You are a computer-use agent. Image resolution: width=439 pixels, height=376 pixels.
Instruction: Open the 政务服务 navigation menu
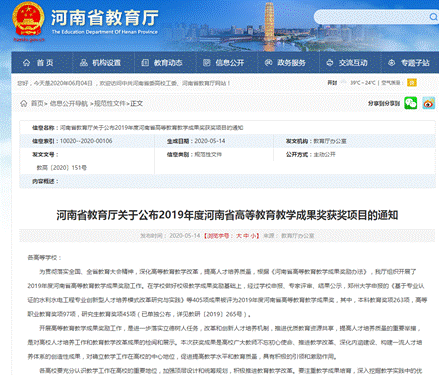pyautogui.click(x=285, y=63)
